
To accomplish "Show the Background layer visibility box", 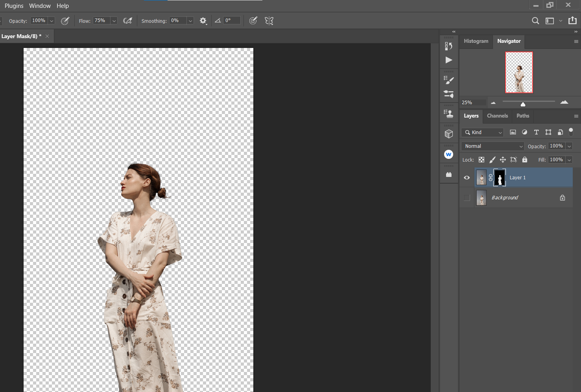I will (467, 198).
